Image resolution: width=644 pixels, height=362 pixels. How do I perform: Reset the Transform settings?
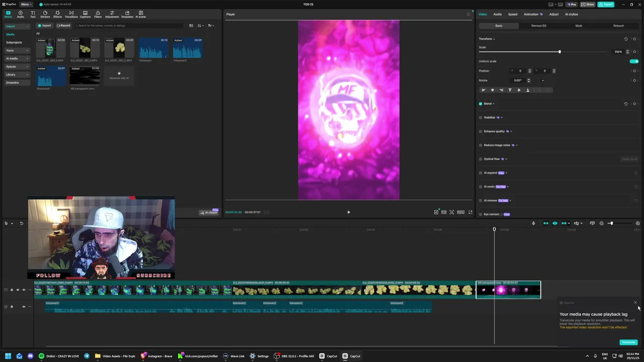click(626, 39)
